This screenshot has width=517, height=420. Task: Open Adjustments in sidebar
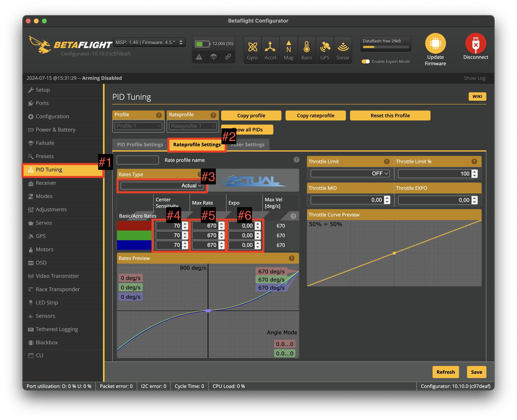click(63, 210)
